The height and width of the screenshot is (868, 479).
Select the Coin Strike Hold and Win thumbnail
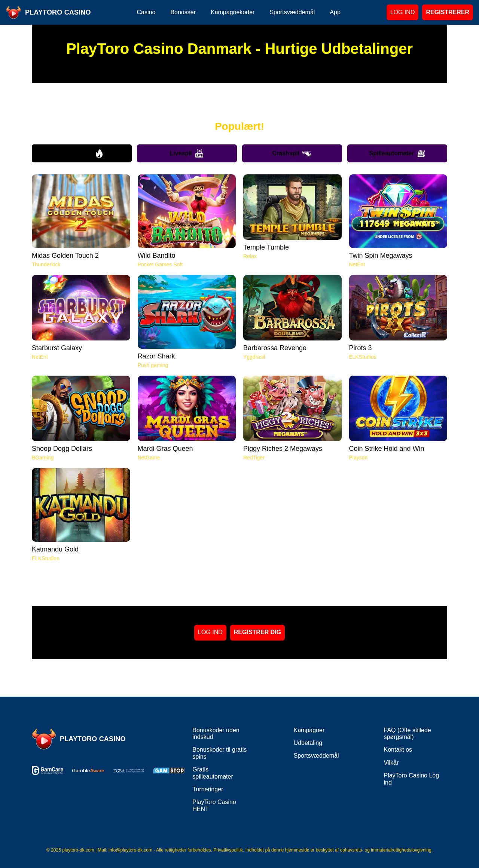coord(398,408)
